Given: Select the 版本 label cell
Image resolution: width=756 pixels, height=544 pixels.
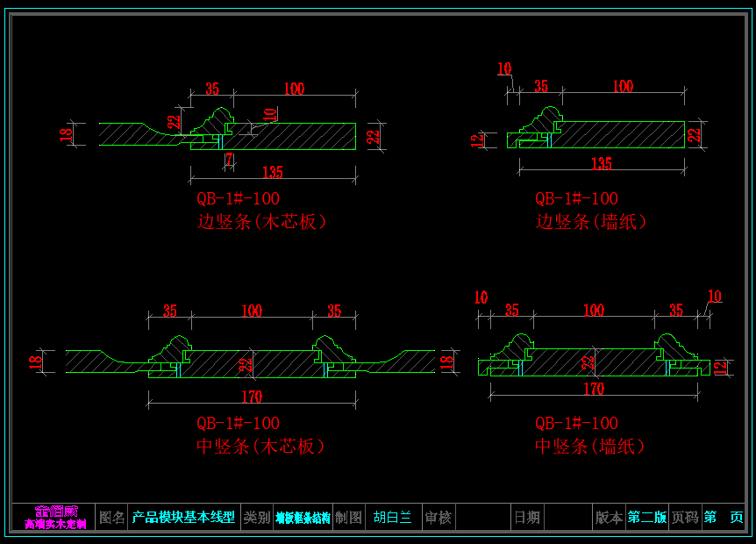Looking at the screenshot, I should point(609,518).
